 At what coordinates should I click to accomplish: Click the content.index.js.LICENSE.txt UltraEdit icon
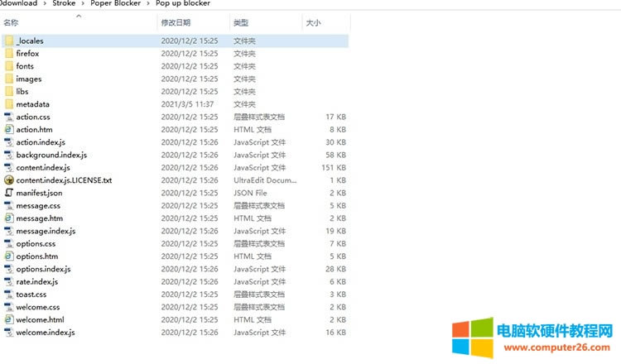pyautogui.click(x=9, y=180)
